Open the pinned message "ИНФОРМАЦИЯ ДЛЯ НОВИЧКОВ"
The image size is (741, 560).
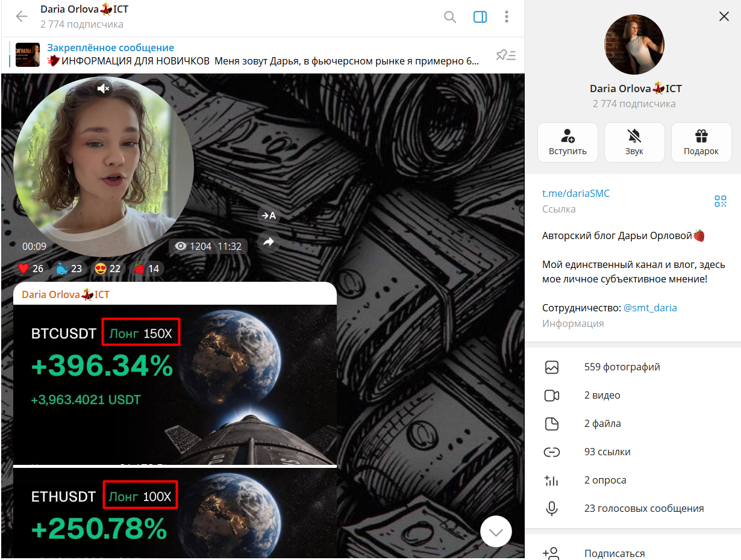tap(263, 54)
